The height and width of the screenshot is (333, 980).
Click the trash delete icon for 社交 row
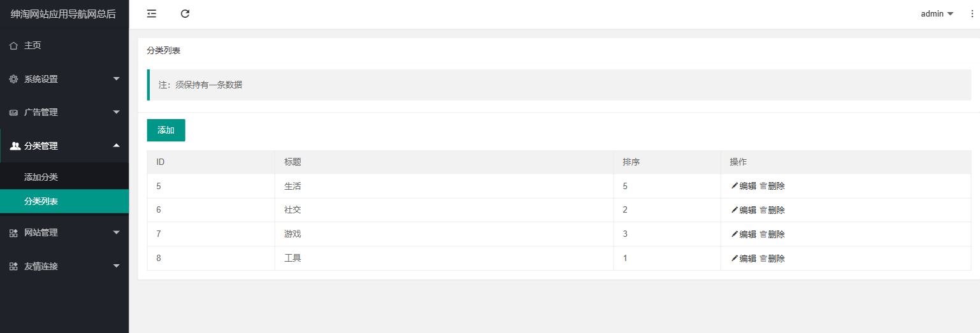click(x=763, y=210)
